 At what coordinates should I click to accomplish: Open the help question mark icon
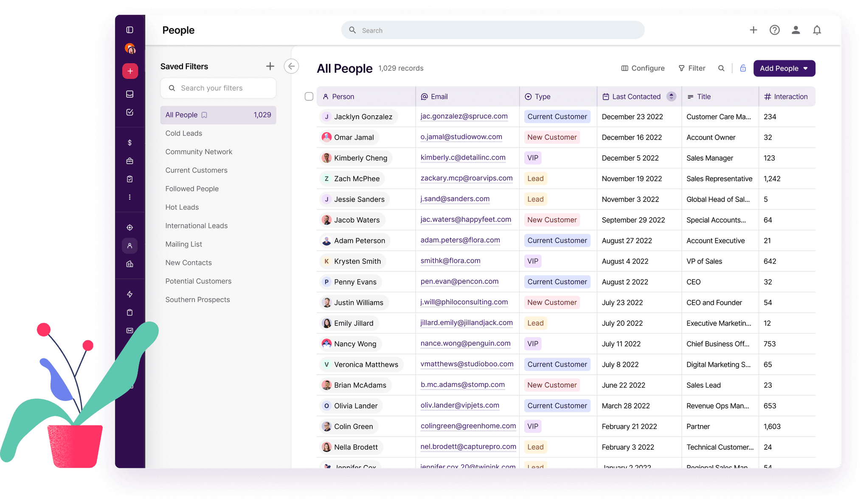click(x=775, y=30)
